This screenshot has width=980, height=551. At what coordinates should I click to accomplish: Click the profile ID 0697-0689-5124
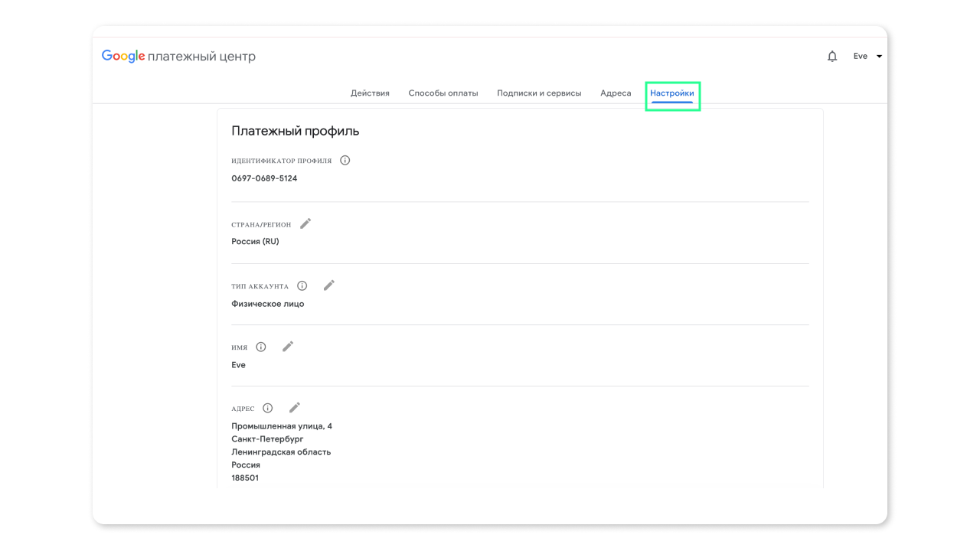point(263,178)
